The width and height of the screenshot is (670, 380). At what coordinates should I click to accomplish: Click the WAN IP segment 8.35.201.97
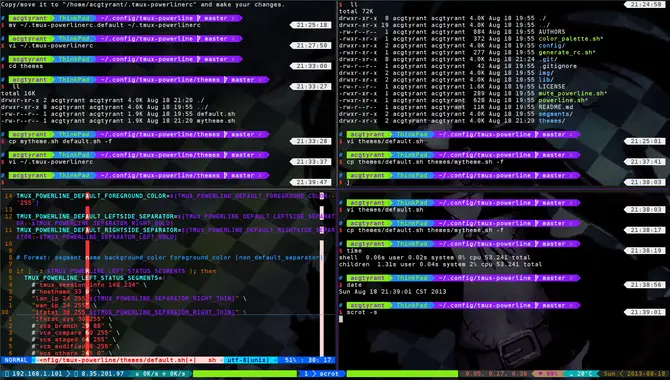(100, 374)
